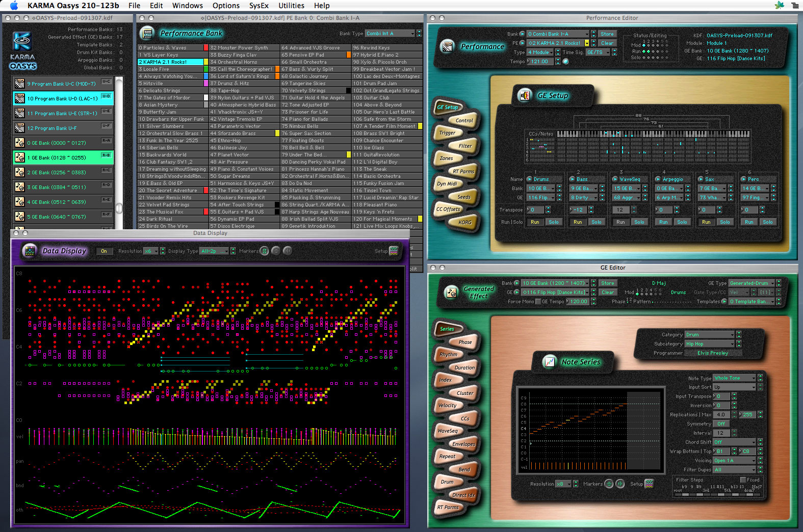This screenshot has height=532, width=803.
Task: Click the vertical lines marker icon in Data Display
Action: (288, 251)
